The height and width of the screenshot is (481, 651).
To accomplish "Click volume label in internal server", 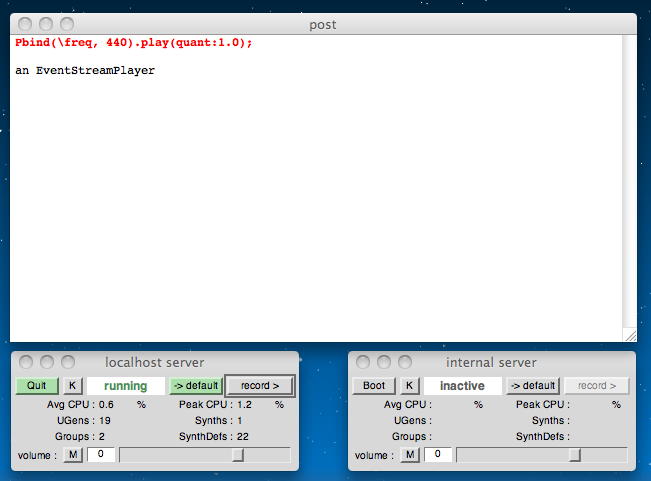I will pyautogui.click(x=374, y=455).
